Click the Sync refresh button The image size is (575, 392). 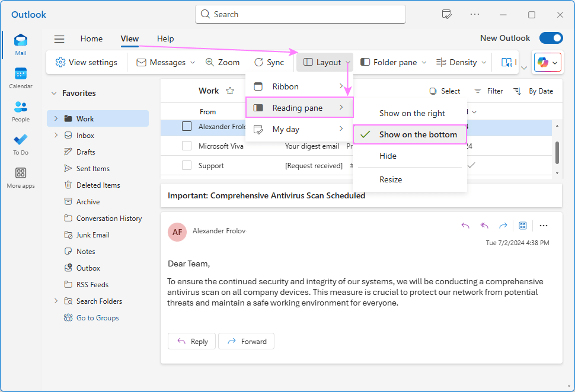pyautogui.click(x=269, y=62)
